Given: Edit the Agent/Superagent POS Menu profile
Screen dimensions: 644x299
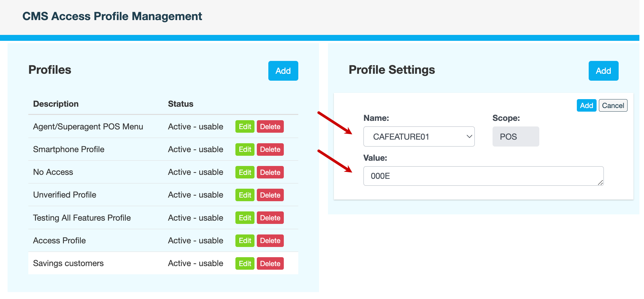Looking at the screenshot, I should [245, 127].
